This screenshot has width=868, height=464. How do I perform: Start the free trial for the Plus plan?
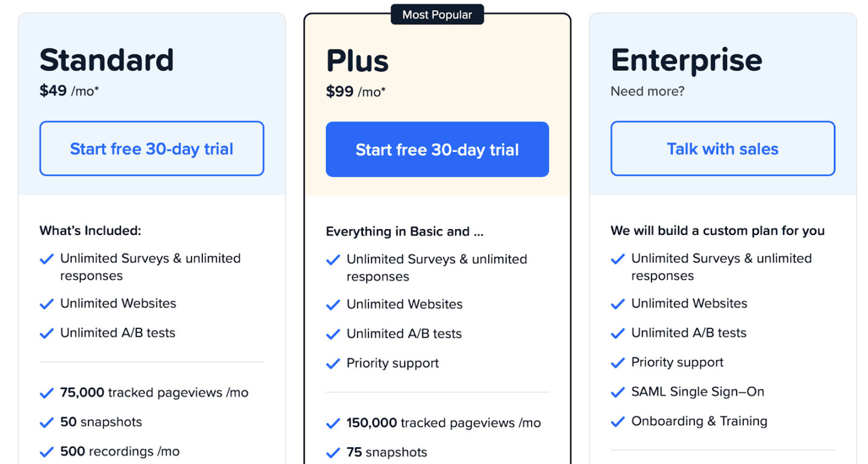pyautogui.click(x=437, y=149)
